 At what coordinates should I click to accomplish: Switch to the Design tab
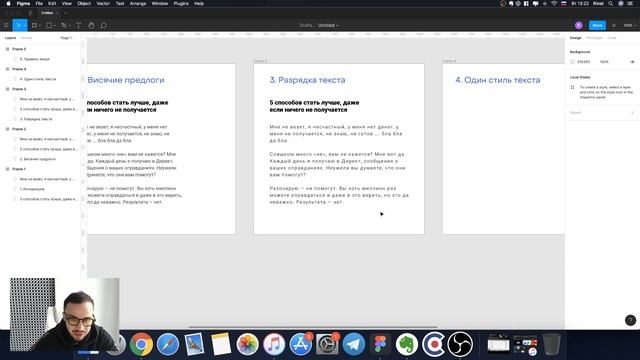[x=576, y=38]
